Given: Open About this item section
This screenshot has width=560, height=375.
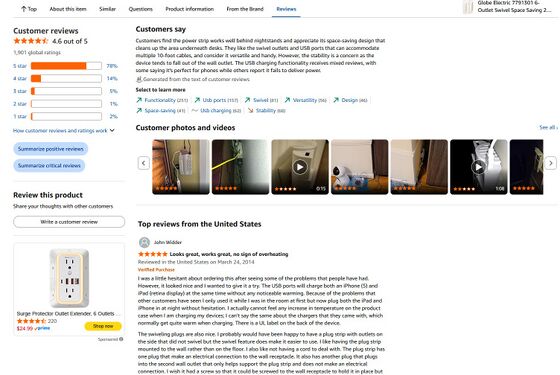Looking at the screenshot, I should coord(68,9).
